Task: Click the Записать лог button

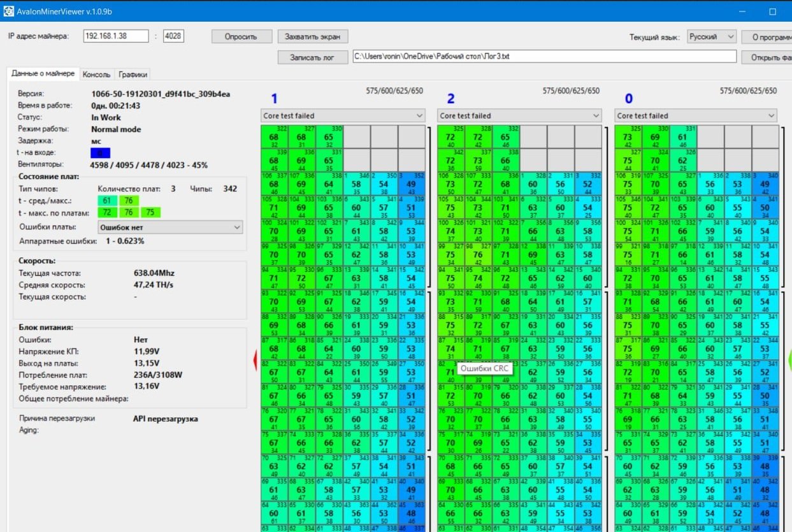Action: (x=313, y=57)
